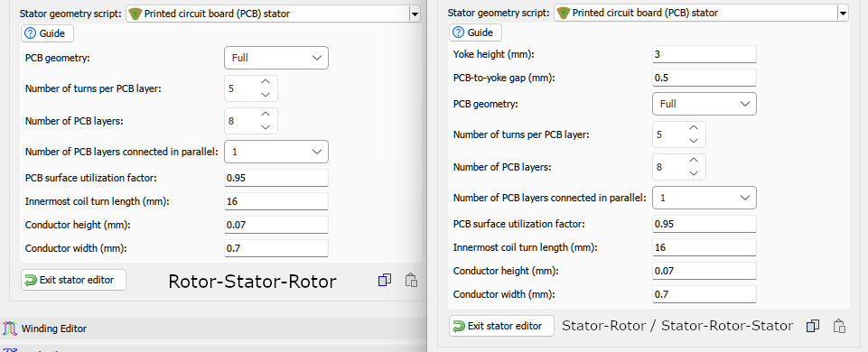Click green arrow icon on left Exit button
Screen dimensions: 868x352
pyautogui.click(x=31, y=280)
